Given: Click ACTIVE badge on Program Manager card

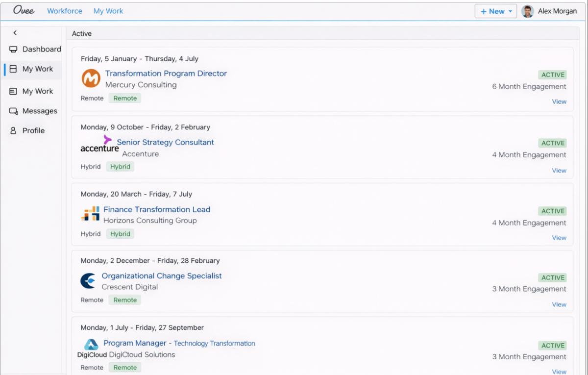Looking at the screenshot, I should 553,346.
